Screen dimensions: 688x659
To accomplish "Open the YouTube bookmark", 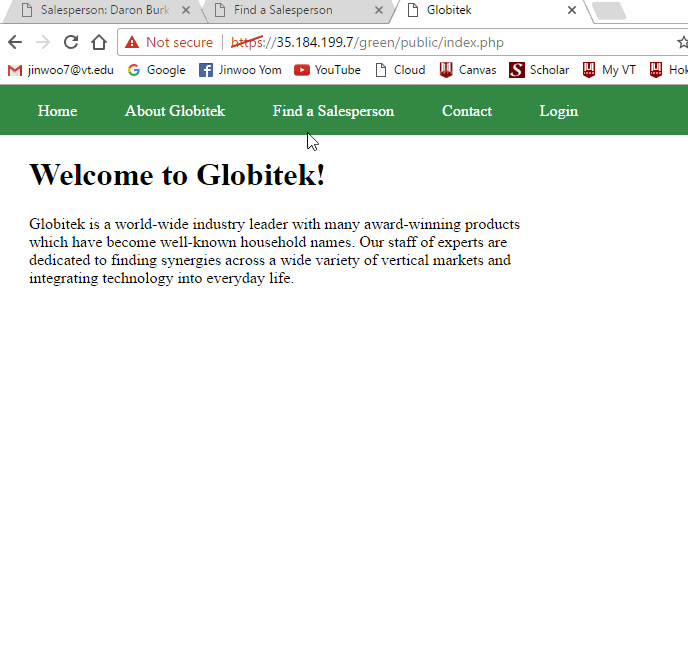I will point(327,70).
